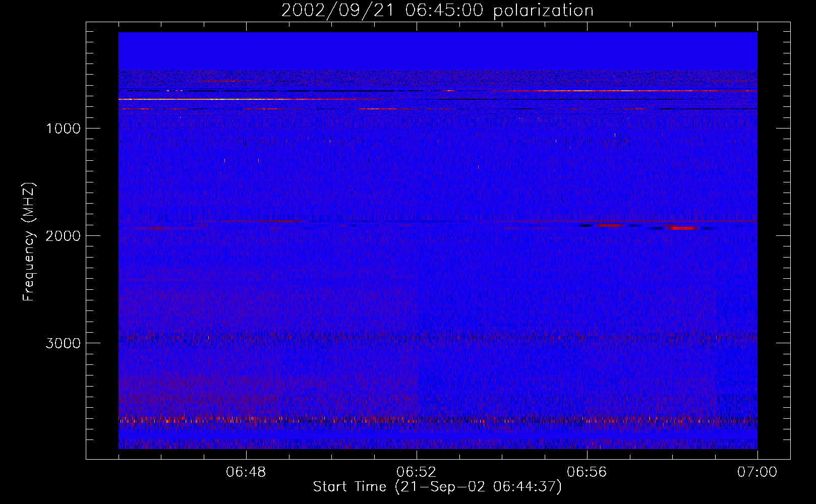Click the 06:48 time tick label

coord(246,472)
